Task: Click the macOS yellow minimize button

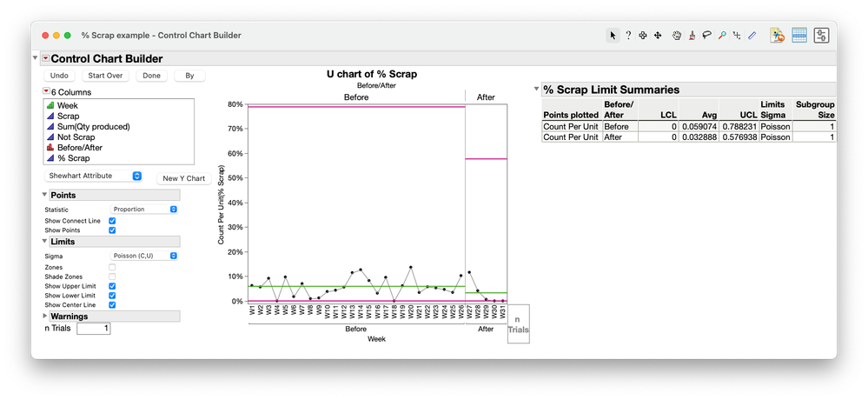Action: tap(56, 36)
